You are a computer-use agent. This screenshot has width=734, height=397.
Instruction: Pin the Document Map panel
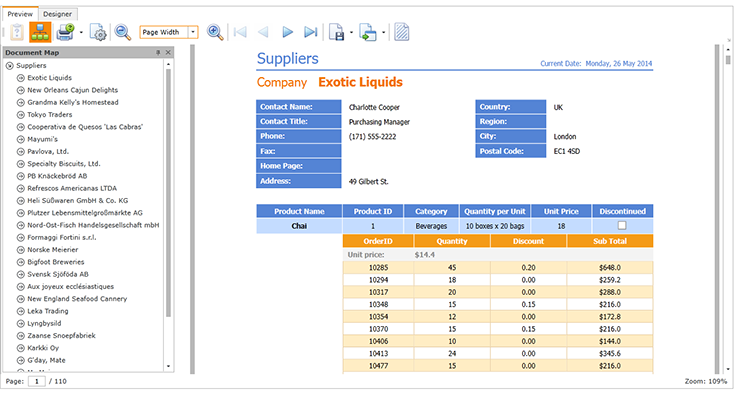tap(158, 52)
